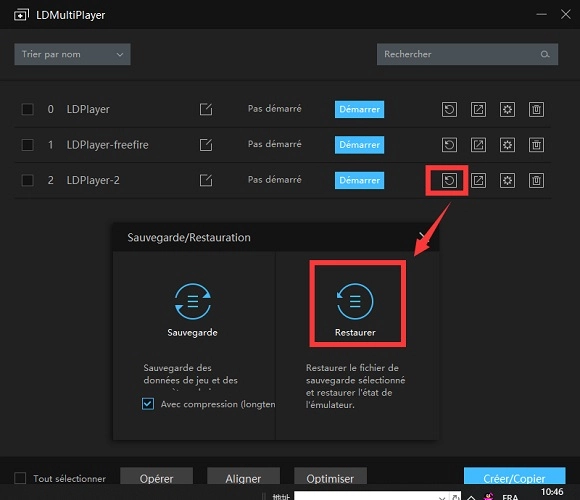Start LDPlayer instance 0 with Démarrer
Image resolution: width=580 pixels, height=500 pixels.
(359, 109)
